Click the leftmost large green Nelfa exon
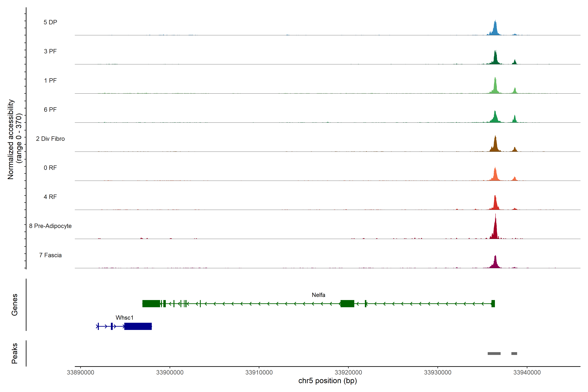588x392 pixels. pyautogui.click(x=151, y=303)
